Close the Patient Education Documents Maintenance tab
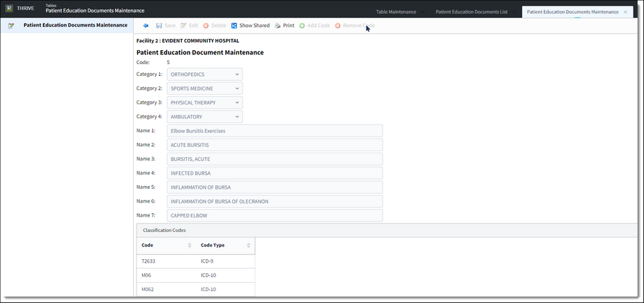The width and height of the screenshot is (644, 303). click(x=625, y=12)
